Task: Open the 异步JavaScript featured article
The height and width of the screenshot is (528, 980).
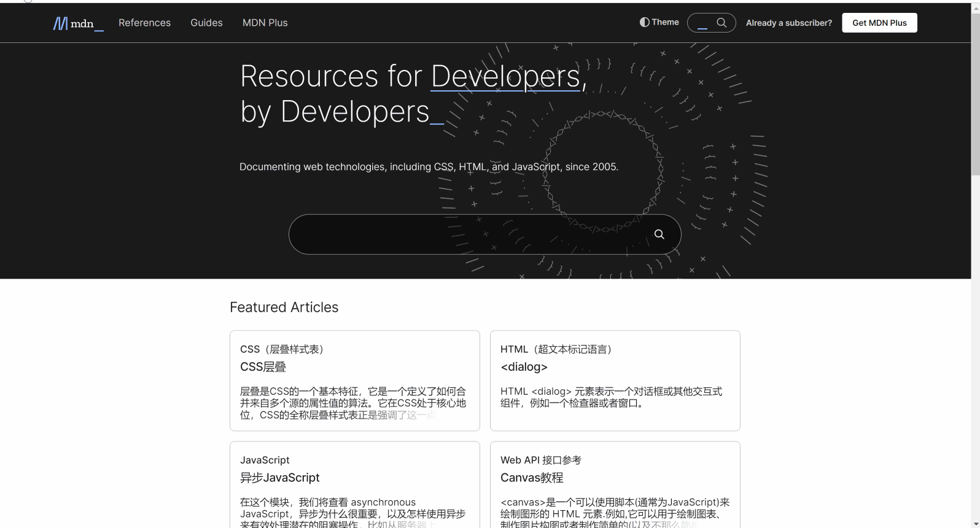Action: pyautogui.click(x=279, y=477)
